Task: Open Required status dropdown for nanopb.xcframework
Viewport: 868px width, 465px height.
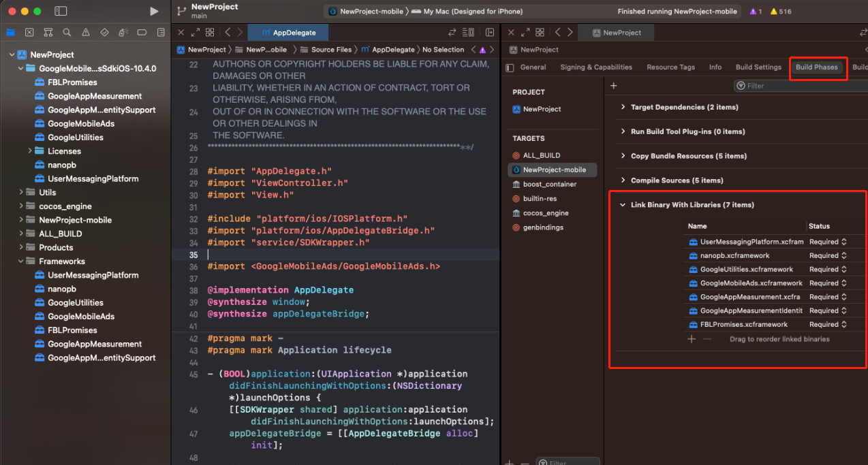Action: tap(828, 256)
